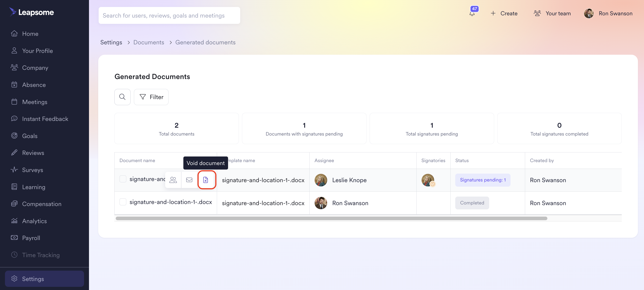
Task: Open Compensation in the sidebar
Action: [x=42, y=204]
